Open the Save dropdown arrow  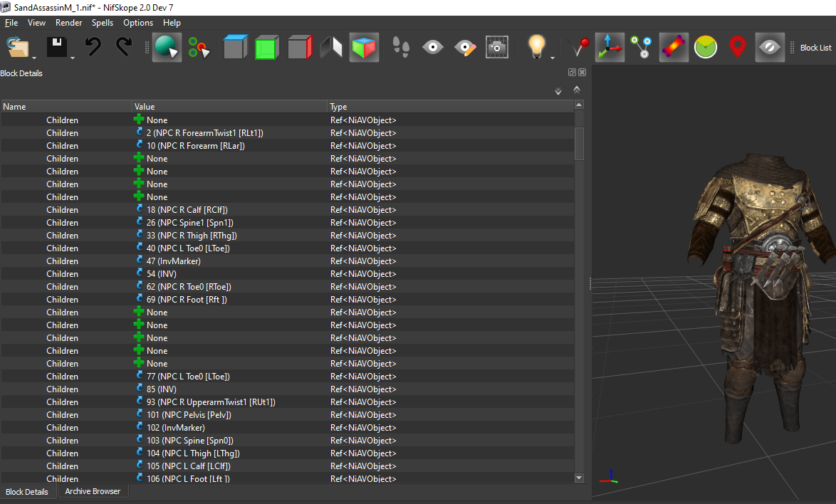[x=73, y=58]
